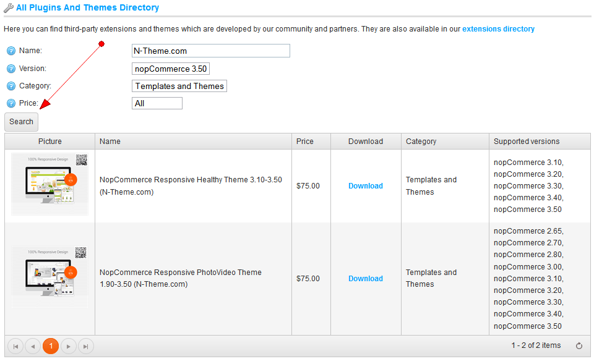Open the Price dropdown showing All

click(157, 103)
